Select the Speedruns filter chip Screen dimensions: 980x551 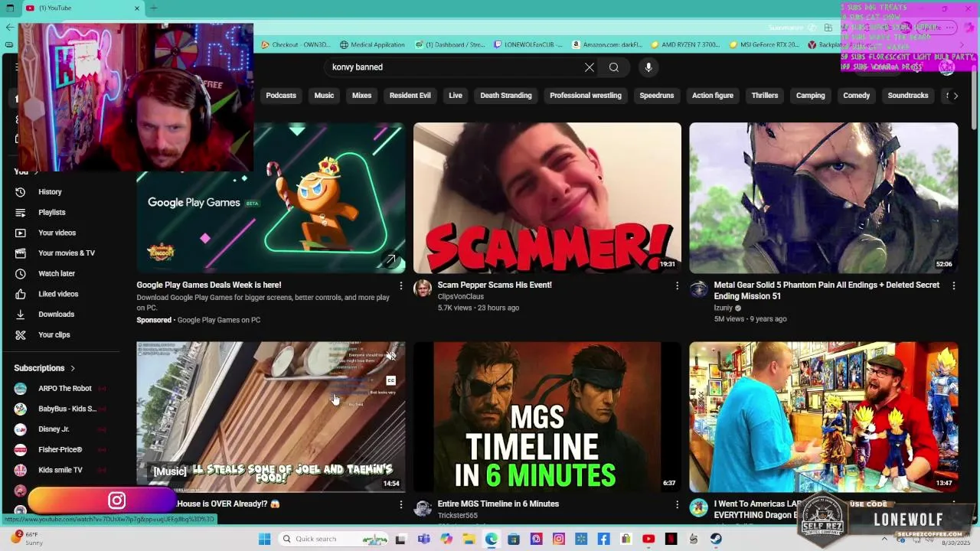(657, 96)
